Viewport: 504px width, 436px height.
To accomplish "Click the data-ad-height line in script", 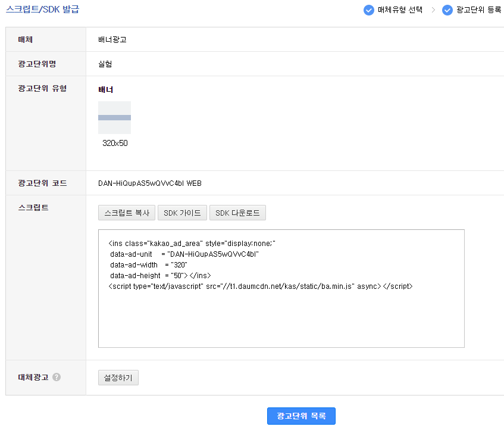I will coord(161,275).
